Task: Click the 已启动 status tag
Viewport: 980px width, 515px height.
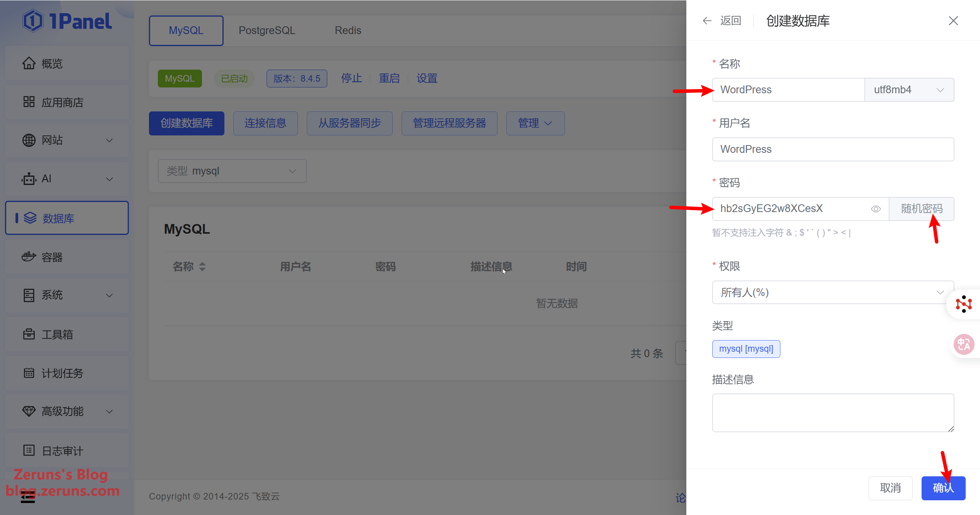Action: (x=234, y=79)
